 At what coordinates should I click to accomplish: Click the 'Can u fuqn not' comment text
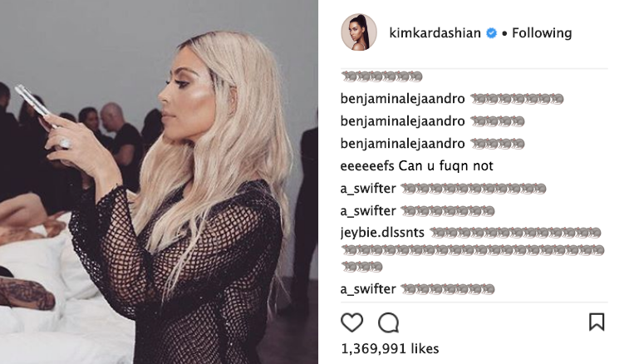click(x=445, y=165)
